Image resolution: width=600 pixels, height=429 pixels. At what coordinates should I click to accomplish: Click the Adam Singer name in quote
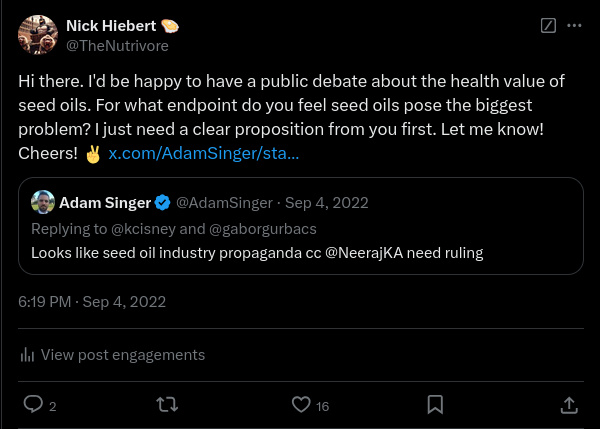point(104,203)
